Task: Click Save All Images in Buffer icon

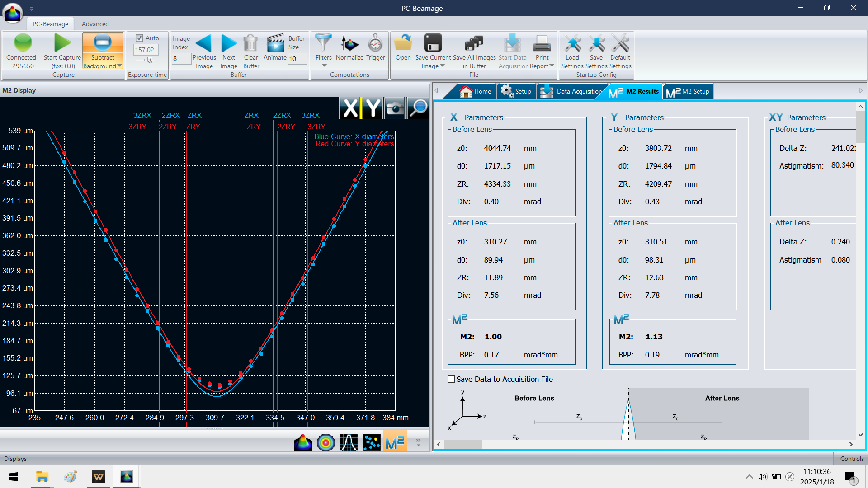Action: pyautogui.click(x=474, y=43)
